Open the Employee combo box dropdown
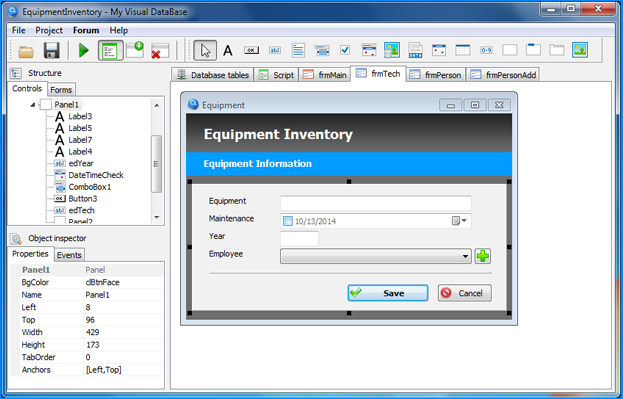 point(465,257)
